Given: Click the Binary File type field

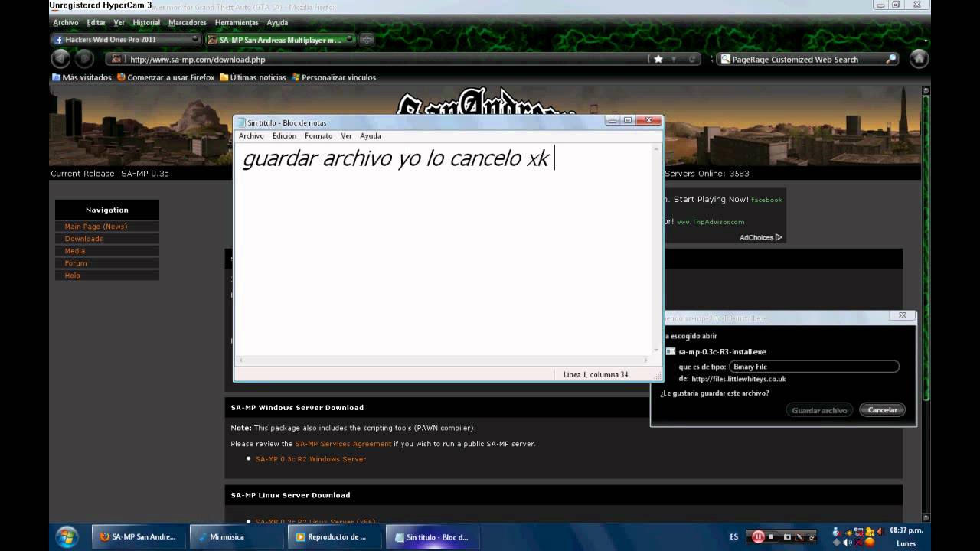Looking at the screenshot, I should pyautogui.click(x=814, y=367).
